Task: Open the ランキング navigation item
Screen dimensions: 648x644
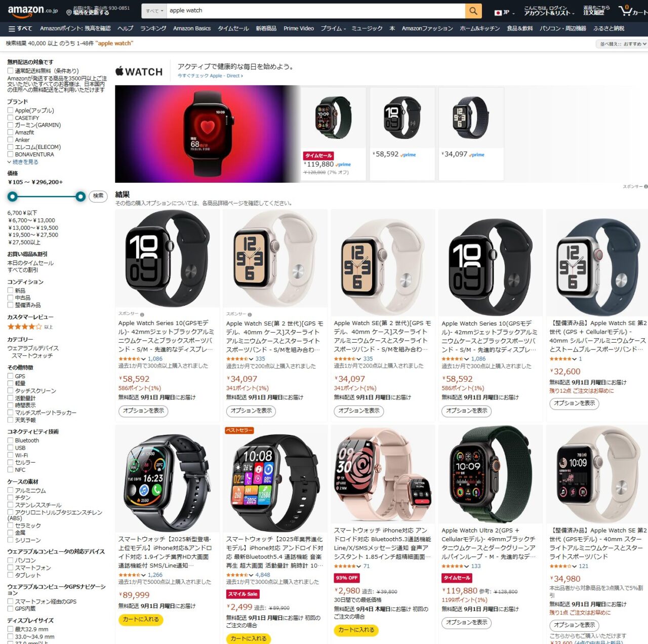Action: [x=153, y=28]
